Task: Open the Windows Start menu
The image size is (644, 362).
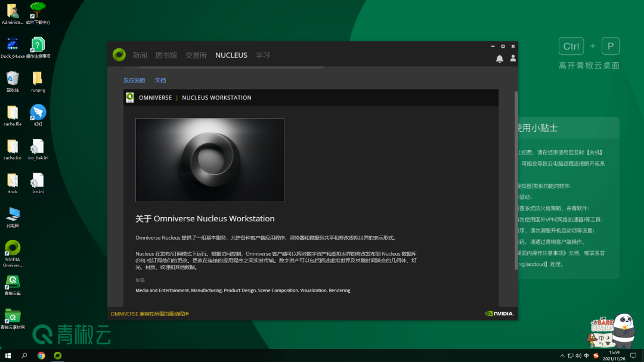Action: click(8, 355)
